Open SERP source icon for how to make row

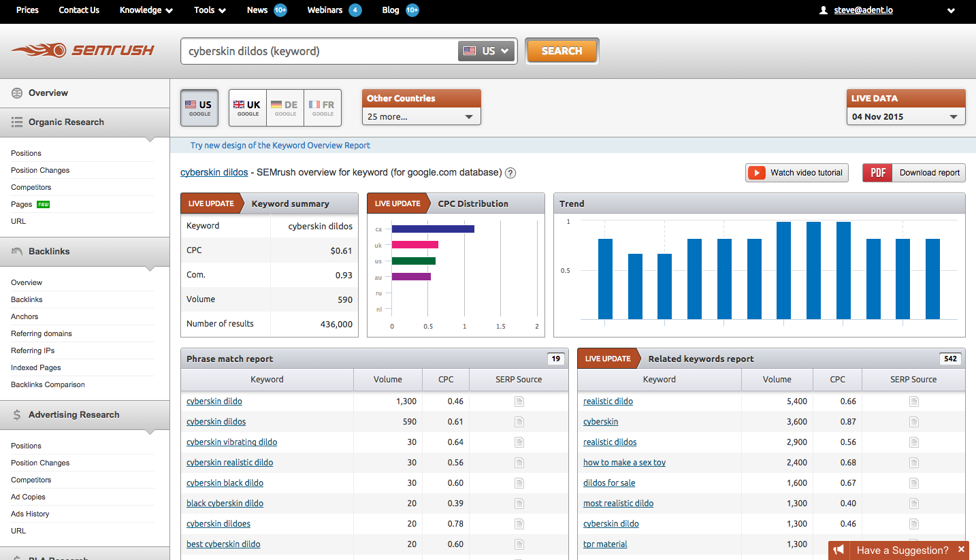pyautogui.click(x=914, y=463)
